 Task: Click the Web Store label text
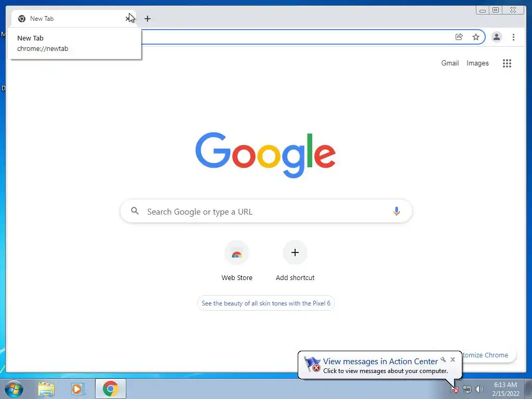pyautogui.click(x=237, y=277)
